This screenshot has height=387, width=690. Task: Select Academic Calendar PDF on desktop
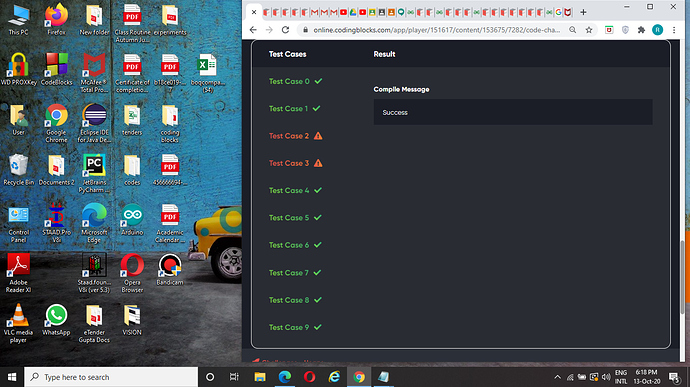click(x=170, y=223)
